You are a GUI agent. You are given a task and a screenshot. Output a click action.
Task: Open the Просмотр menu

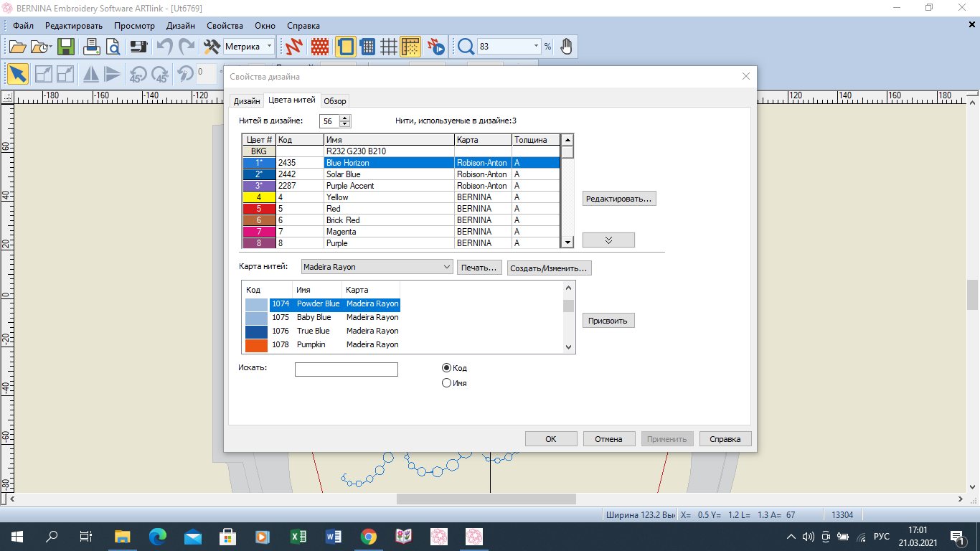pos(134,25)
